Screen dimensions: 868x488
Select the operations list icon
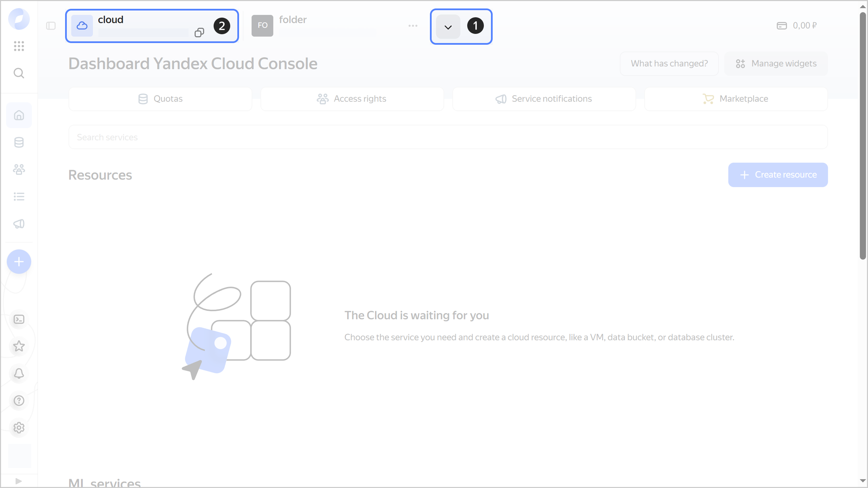click(19, 197)
